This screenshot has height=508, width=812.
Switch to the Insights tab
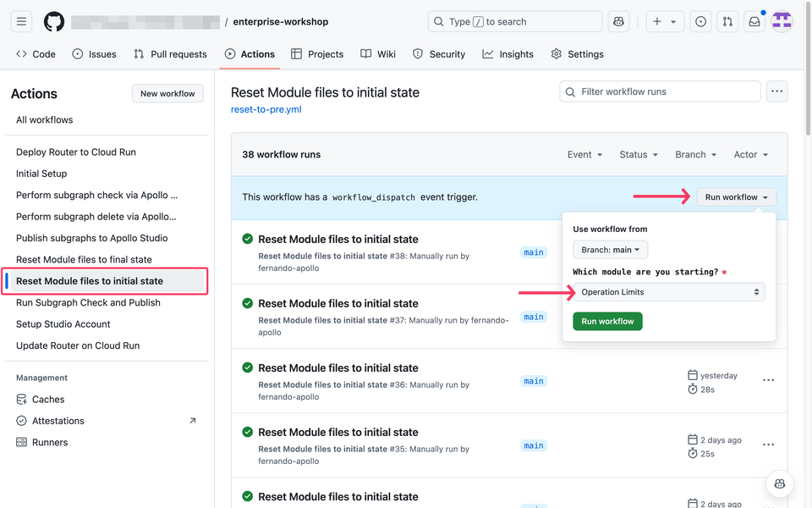click(x=508, y=54)
